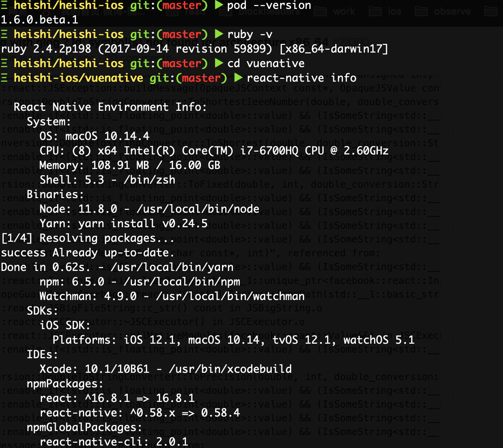Select 'Xcode: 10.1/10B61 - /usr/bin/xcodebuild'

(166, 369)
